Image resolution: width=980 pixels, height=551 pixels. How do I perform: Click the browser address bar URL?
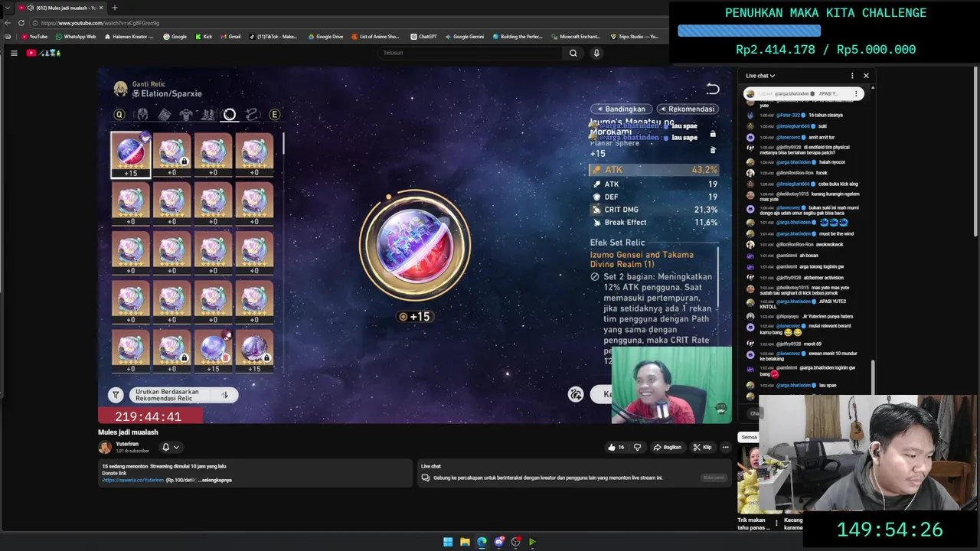(100, 23)
